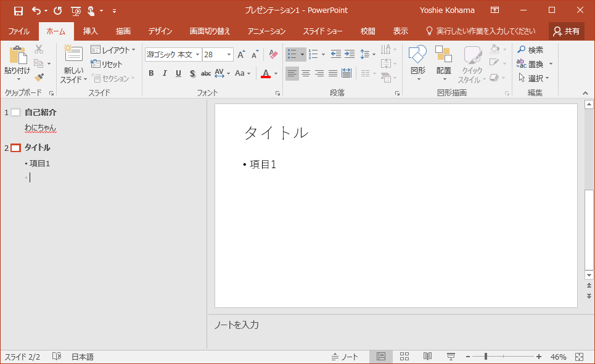Click the Format Painter brush icon
The image size is (595, 364).
coord(39,78)
